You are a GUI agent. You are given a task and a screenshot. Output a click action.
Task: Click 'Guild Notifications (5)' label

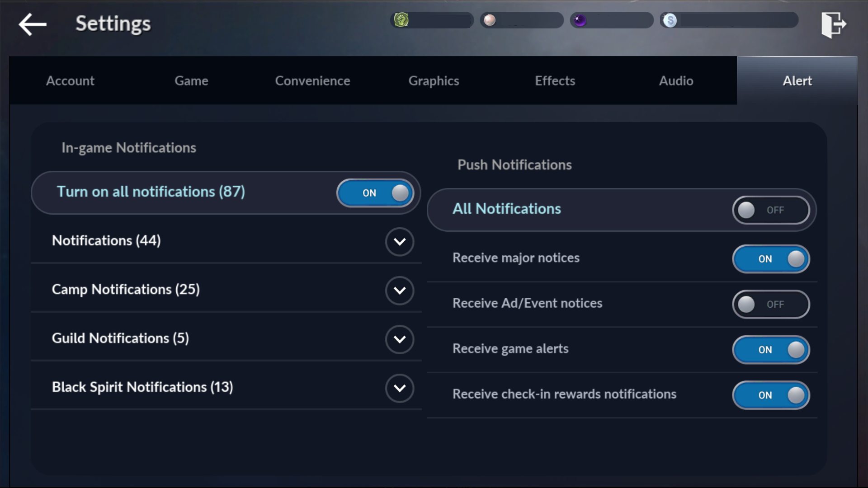click(x=120, y=338)
